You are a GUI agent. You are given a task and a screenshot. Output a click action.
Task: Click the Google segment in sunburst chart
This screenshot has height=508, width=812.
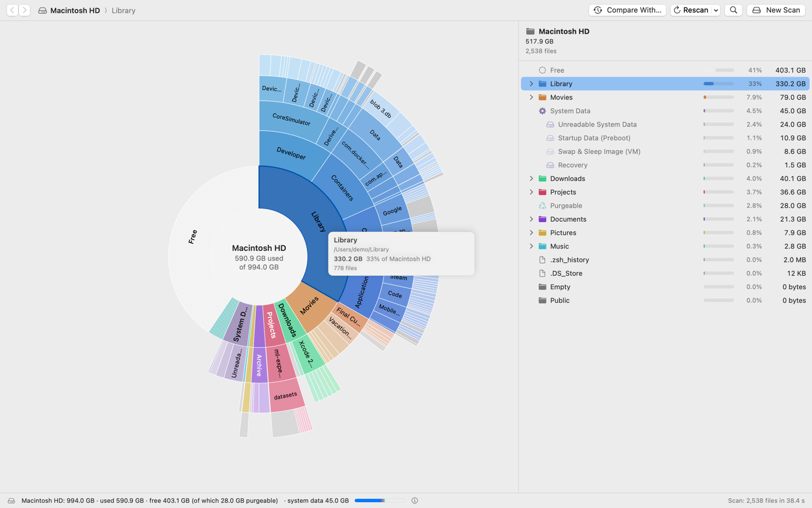pos(393,211)
